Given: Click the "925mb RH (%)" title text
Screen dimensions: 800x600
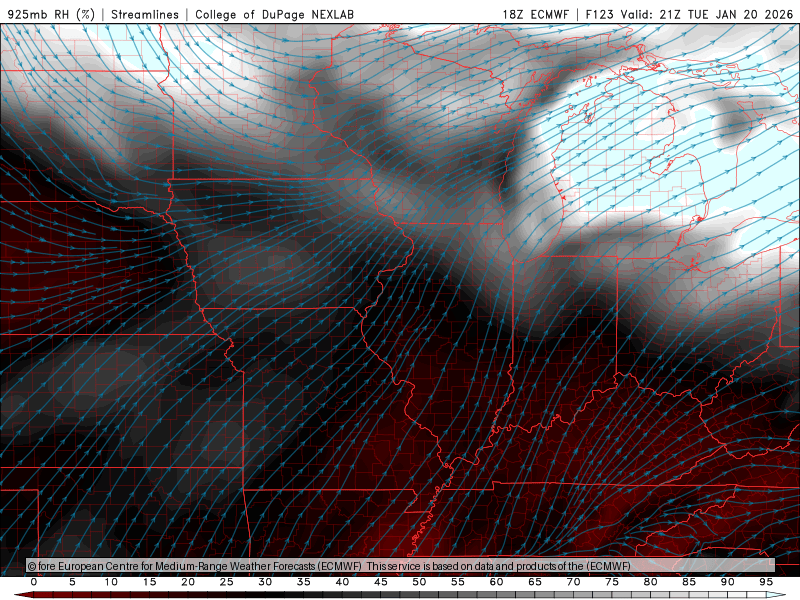Looking at the screenshot, I should click(52, 14).
